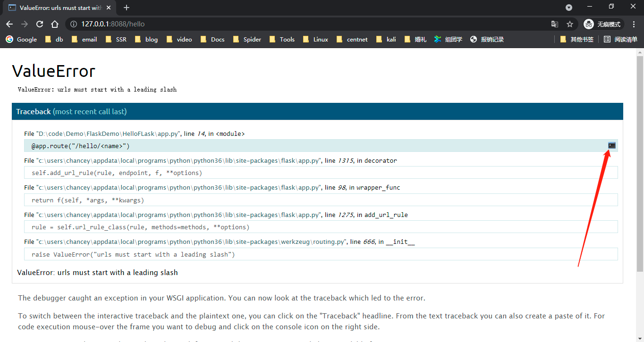Image resolution: width=644 pixels, height=342 pixels.
Task: Open the 组团学 bookmark
Action: tap(448, 39)
